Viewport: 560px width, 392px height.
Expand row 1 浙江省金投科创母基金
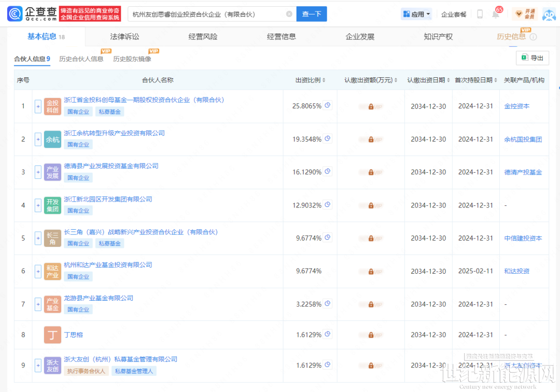(38, 106)
